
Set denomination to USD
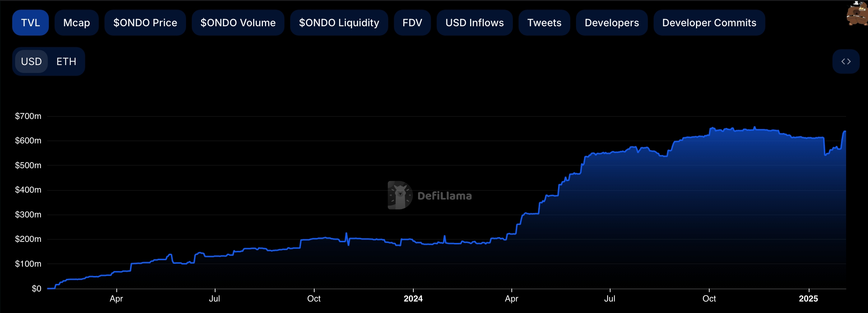[32, 61]
